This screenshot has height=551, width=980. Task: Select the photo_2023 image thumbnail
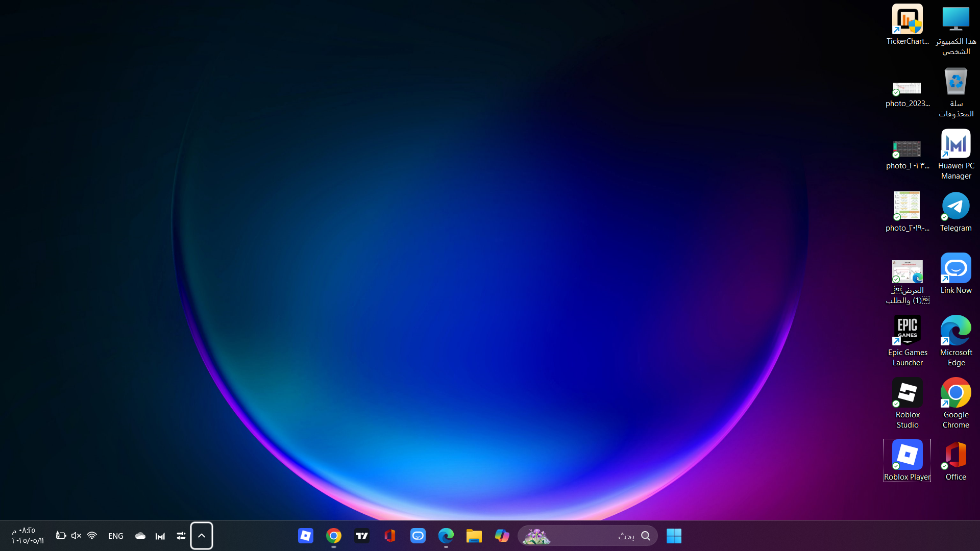[907, 89]
